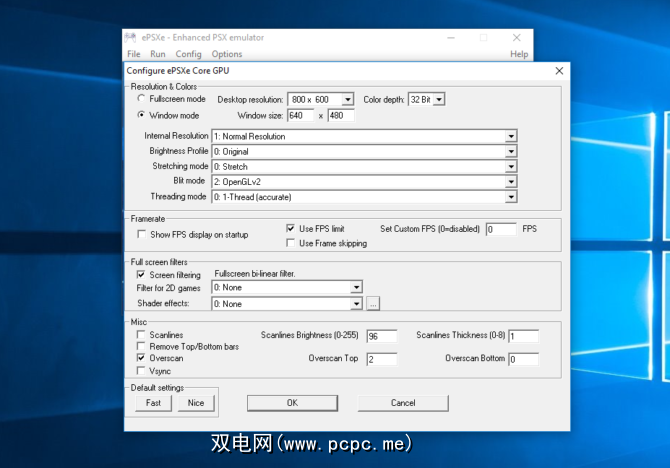Viewport: 670px width, 468px height.
Task: Open Help menu in ePSXe window
Action: [519, 54]
